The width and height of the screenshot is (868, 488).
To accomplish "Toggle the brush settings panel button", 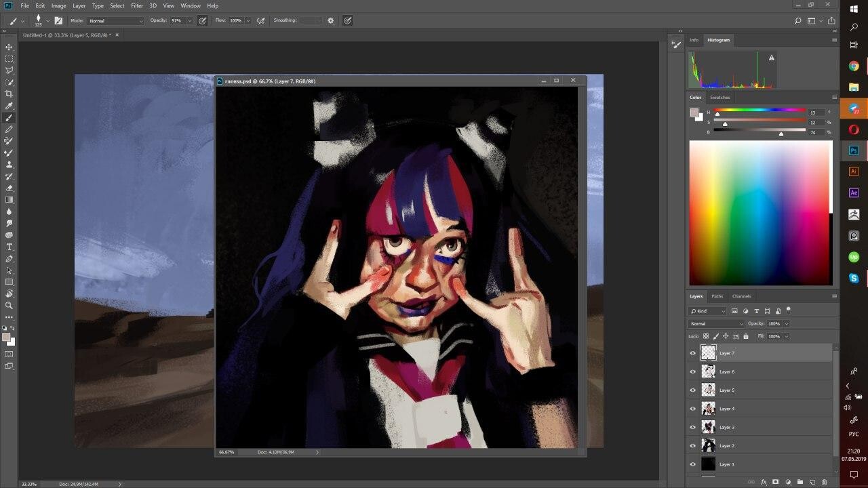I will point(58,21).
